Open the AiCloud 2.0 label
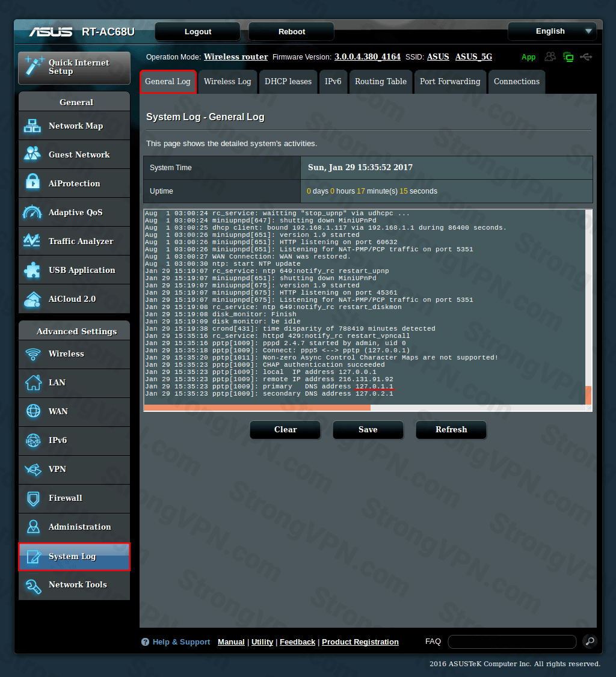The width and height of the screenshot is (616, 677). click(72, 299)
